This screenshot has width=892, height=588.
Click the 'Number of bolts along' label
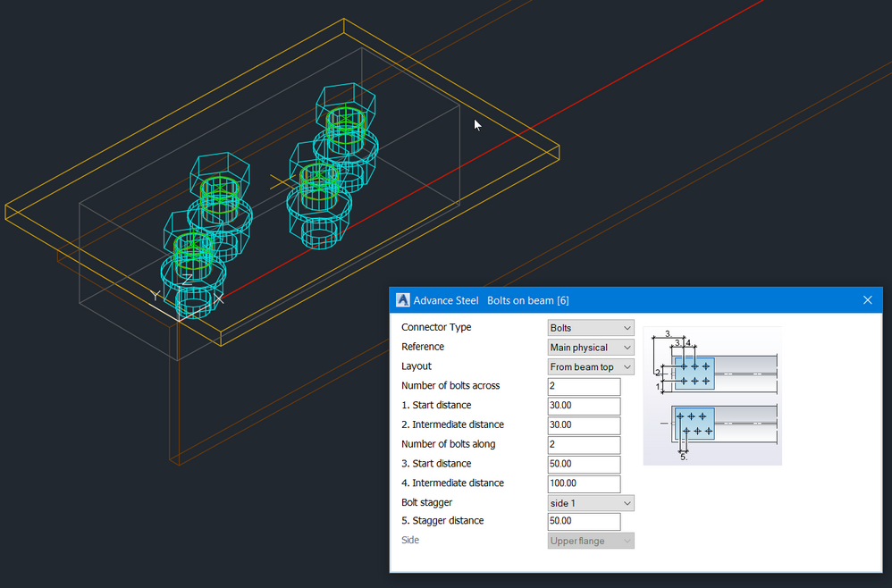click(x=449, y=444)
